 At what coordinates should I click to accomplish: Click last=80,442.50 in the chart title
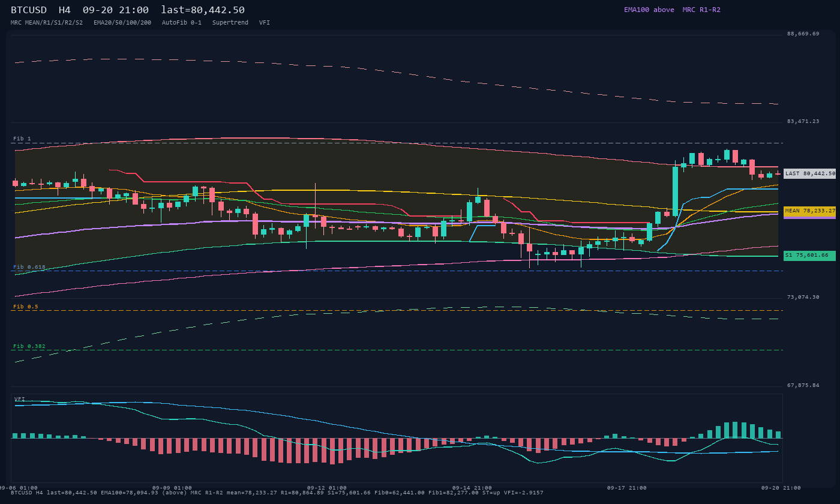[x=203, y=10]
